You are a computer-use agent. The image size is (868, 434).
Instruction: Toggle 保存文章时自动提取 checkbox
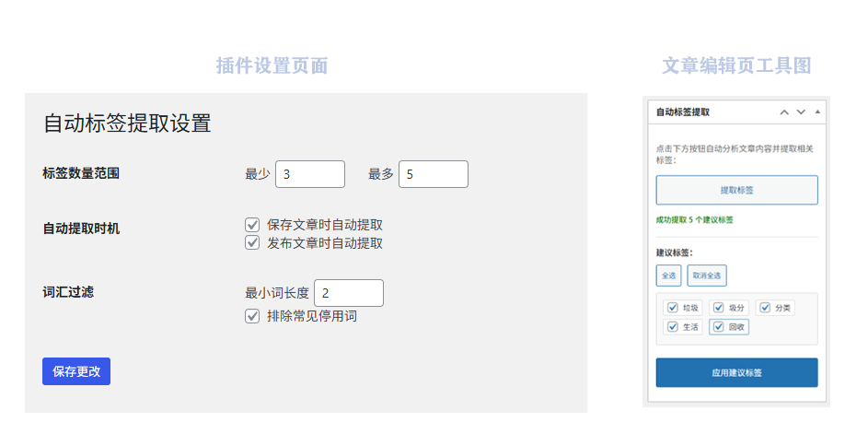click(252, 224)
